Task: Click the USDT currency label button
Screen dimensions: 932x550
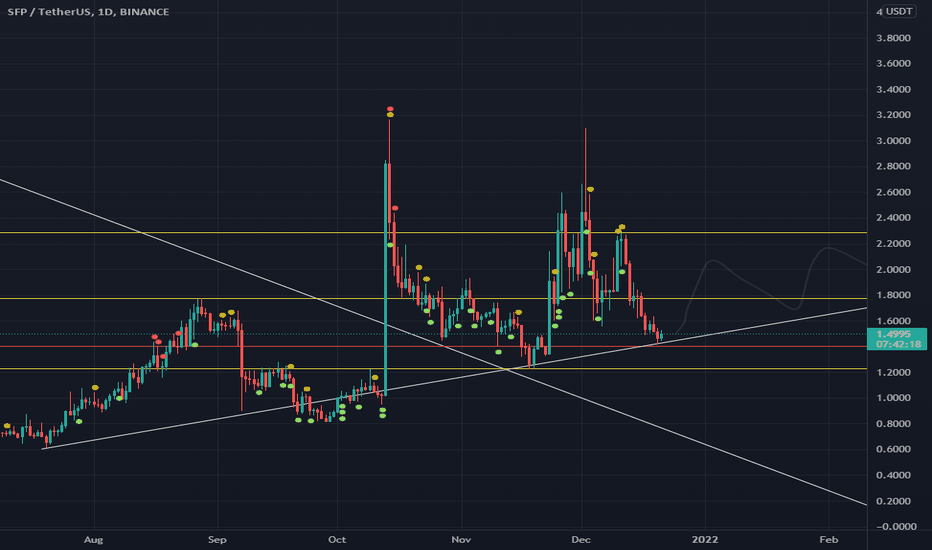Action: (899, 11)
